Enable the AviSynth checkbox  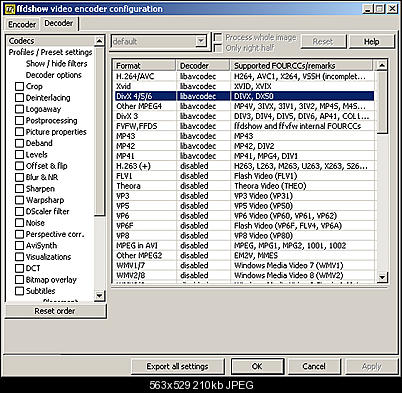pos(20,245)
